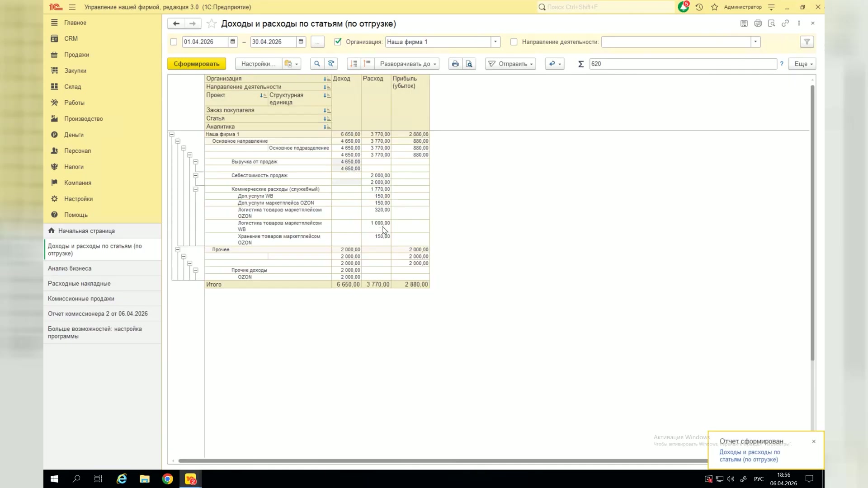Click the horizontal scrollbar of the report
The image size is (868, 488).
[x=443, y=461]
